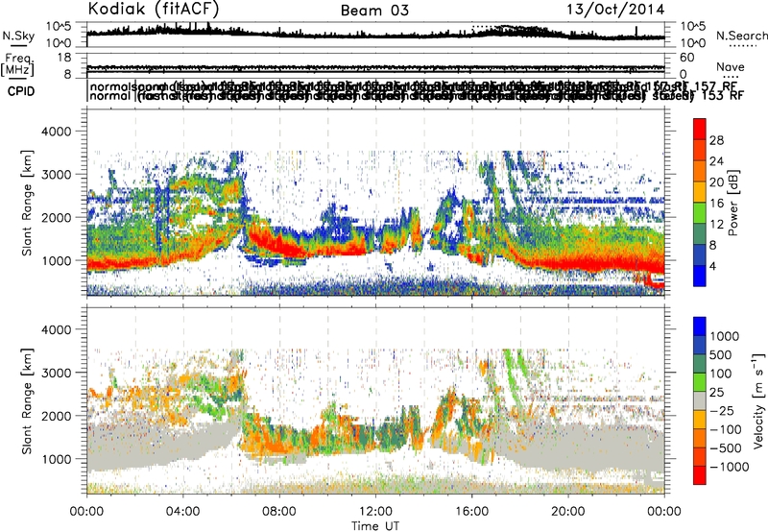Click the "2000" tick of the power panel
768x532 pixels.
click(57, 217)
